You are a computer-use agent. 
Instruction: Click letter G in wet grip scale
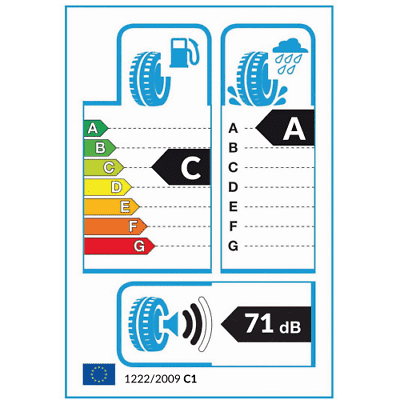pos(233,246)
